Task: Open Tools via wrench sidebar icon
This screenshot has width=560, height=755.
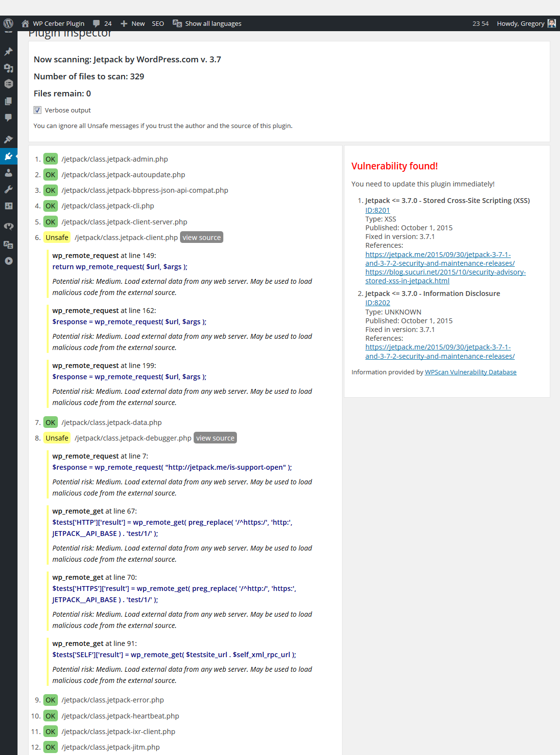Action: [8, 189]
